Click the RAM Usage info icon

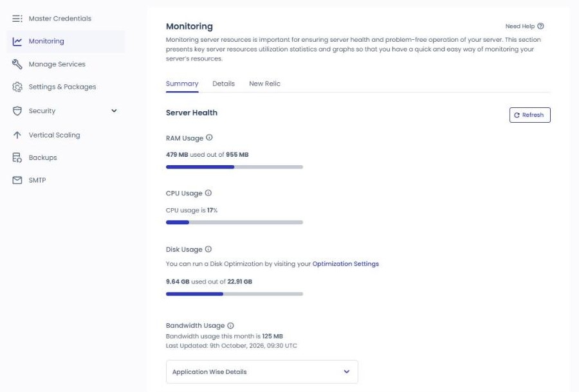[209, 138]
